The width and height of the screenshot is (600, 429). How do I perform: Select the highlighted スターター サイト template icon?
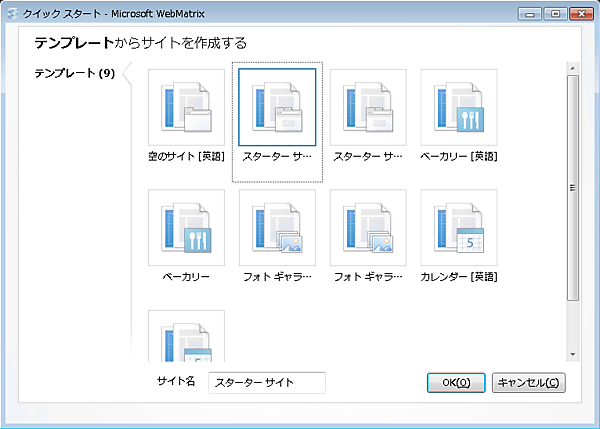[277, 107]
